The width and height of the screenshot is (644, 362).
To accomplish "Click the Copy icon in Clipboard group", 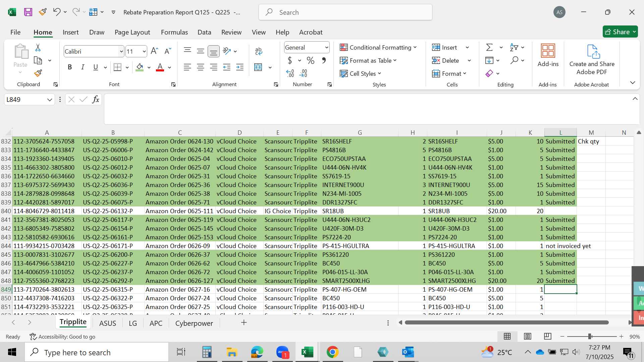I will [x=38, y=61].
